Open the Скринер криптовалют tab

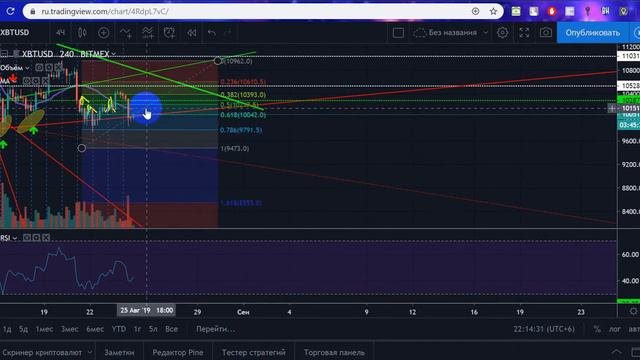point(42,352)
